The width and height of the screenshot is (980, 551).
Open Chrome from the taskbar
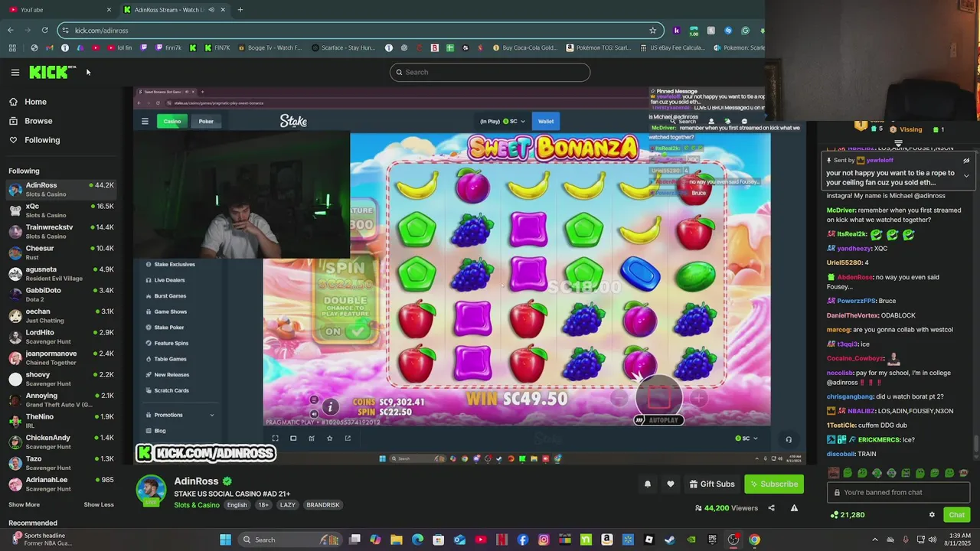point(754,540)
